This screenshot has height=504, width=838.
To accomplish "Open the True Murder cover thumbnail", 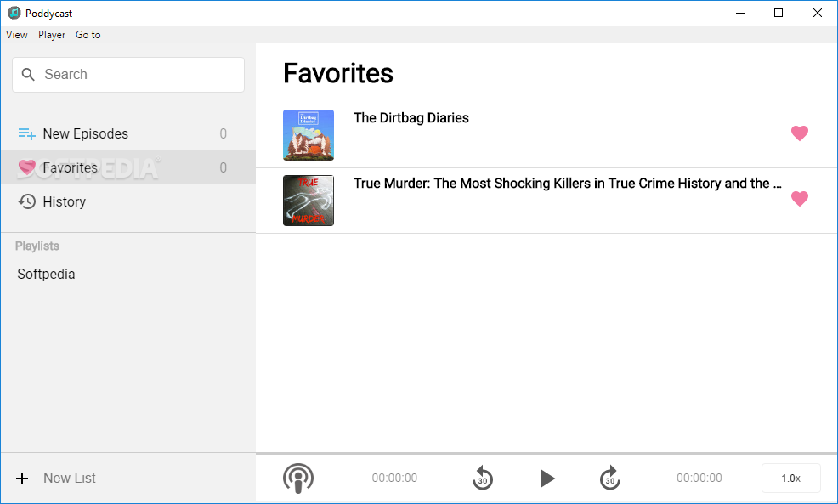I will 309,201.
